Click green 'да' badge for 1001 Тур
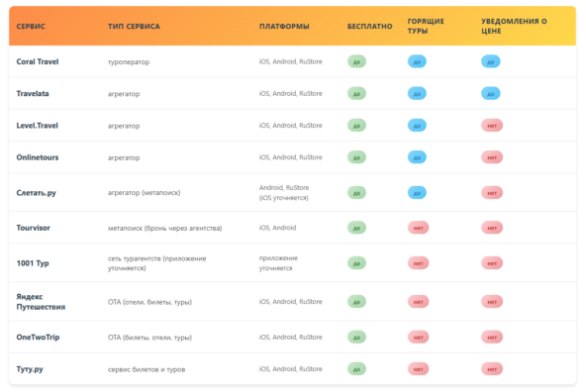The width and height of the screenshot is (586, 392). 356,263
